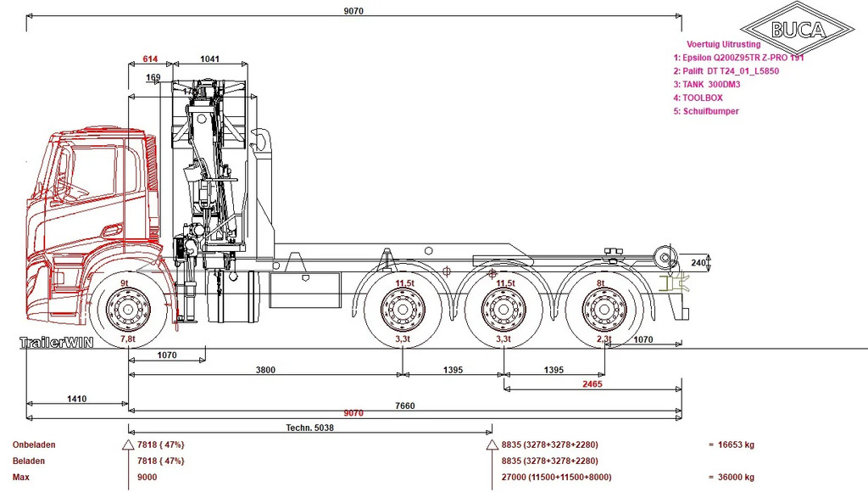Click the rear bogie load triangle marker
Viewport: 868px width, 492px height.
coord(492,444)
